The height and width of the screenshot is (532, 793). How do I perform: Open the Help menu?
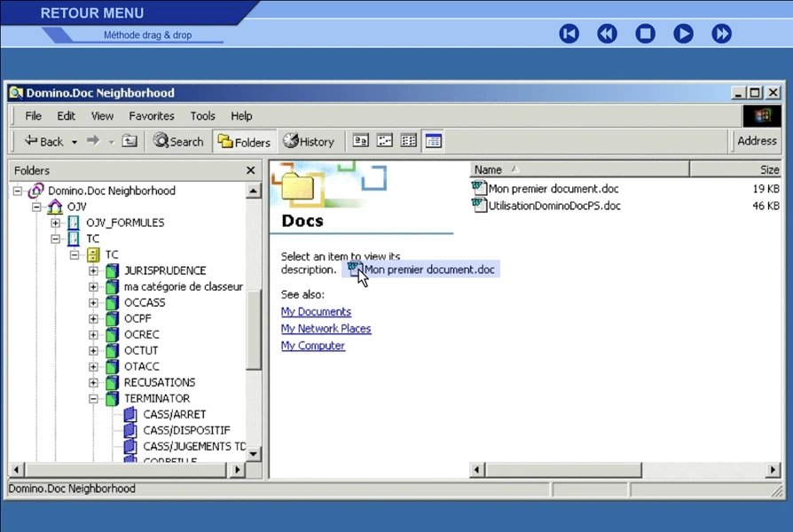pyautogui.click(x=241, y=116)
